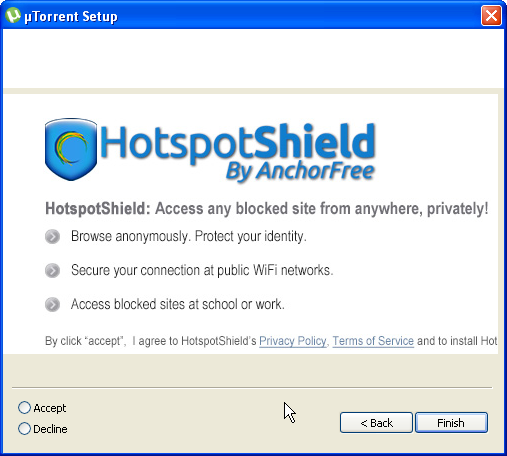The width and height of the screenshot is (507, 456).
Task: Click Finish to complete setup
Action: [451, 423]
